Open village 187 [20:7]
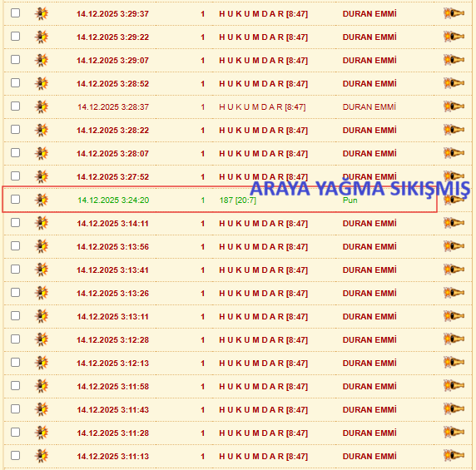The width and height of the screenshot is (476, 470). (x=238, y=200)
